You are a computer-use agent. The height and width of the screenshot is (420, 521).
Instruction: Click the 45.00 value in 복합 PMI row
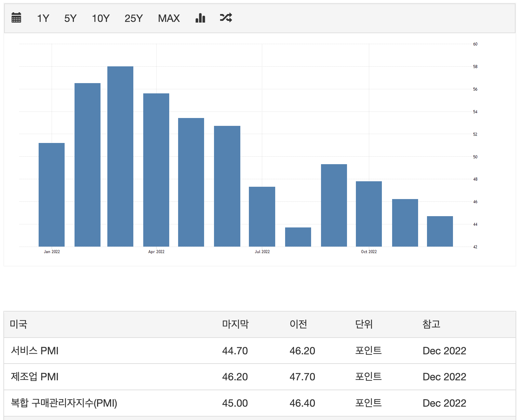[x=235, y=403]
